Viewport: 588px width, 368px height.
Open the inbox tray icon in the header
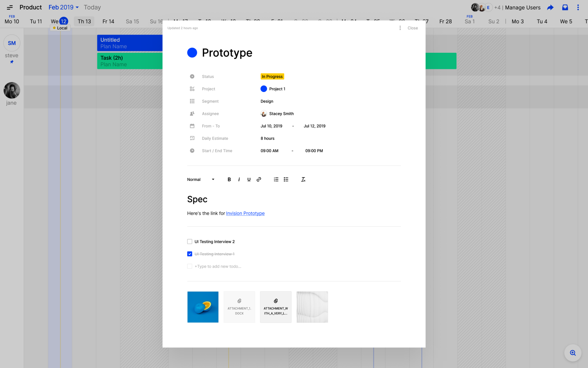(565, 7)
